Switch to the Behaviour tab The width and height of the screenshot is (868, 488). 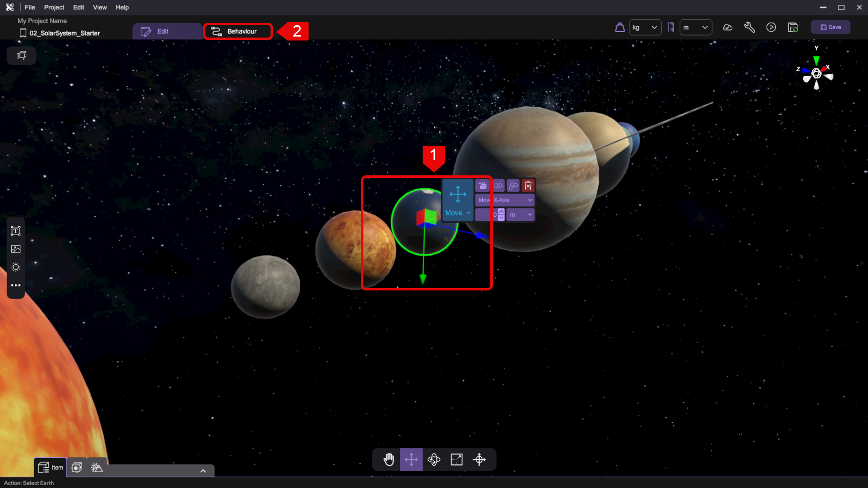pos(238,32)
